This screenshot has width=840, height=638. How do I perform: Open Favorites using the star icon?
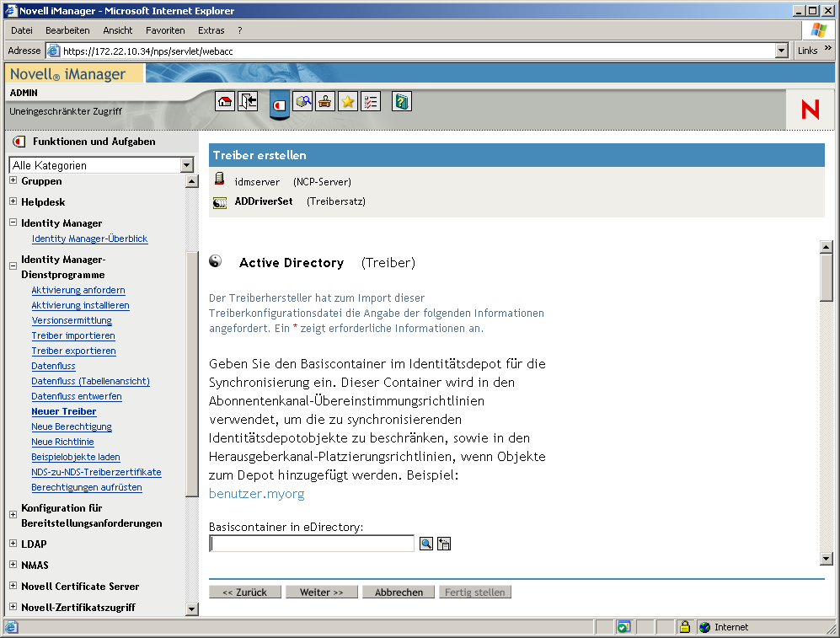(347, 100)
